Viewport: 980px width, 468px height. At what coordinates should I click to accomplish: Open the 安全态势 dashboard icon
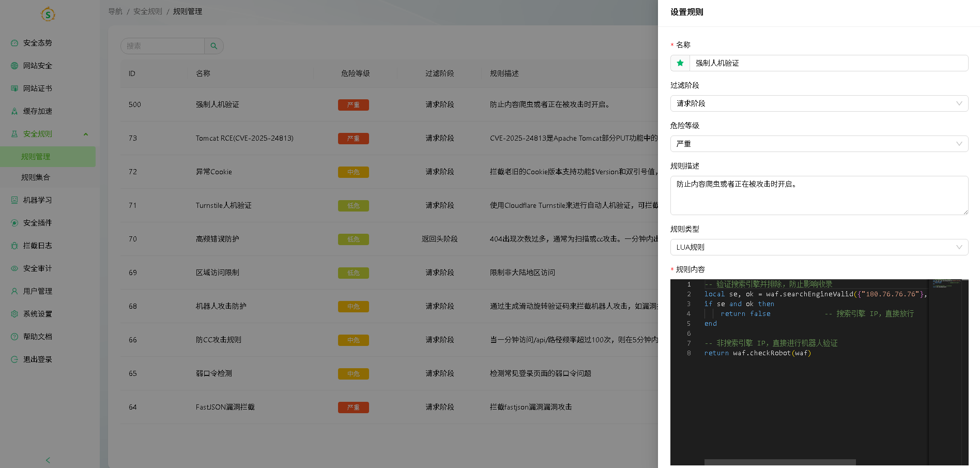(14, 43)
